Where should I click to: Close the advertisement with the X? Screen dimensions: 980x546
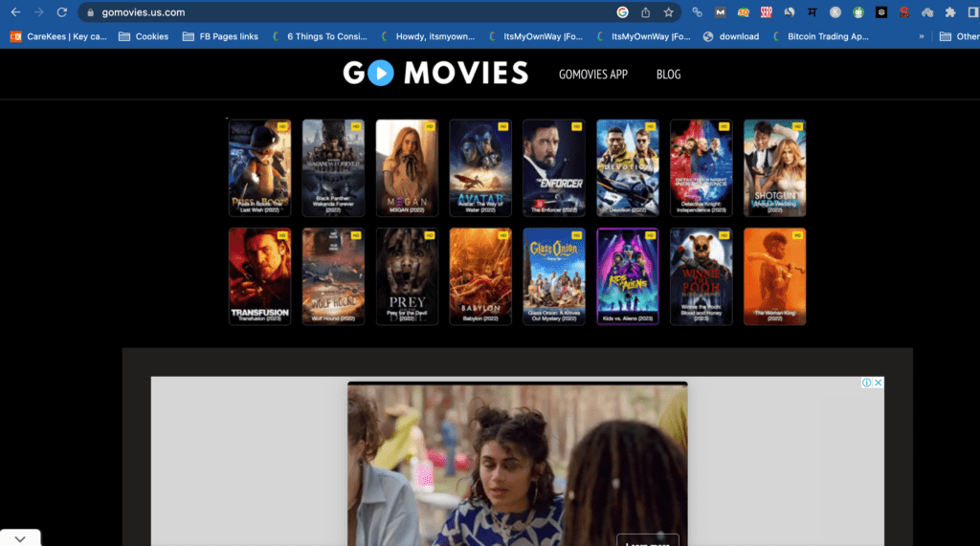pos(879,382)
